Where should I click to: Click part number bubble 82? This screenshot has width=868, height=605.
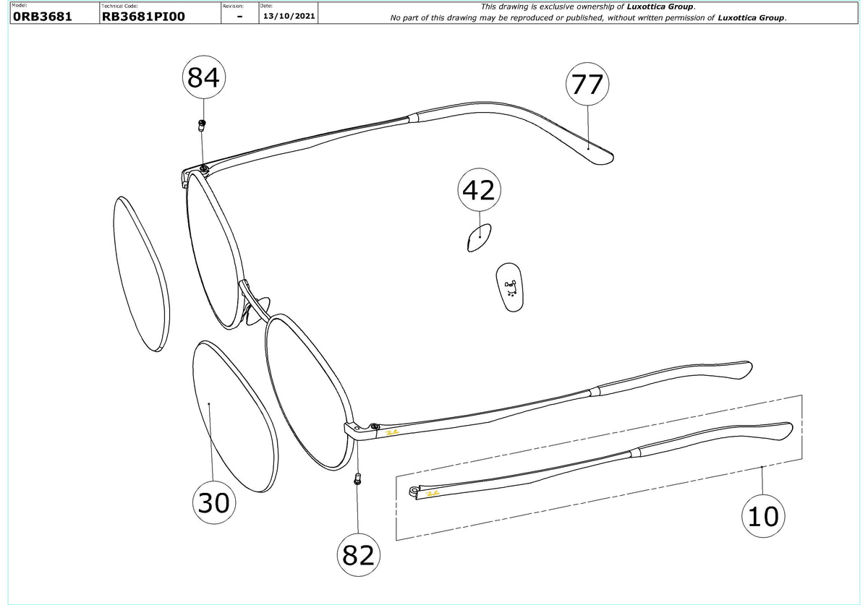coord(359,554)
